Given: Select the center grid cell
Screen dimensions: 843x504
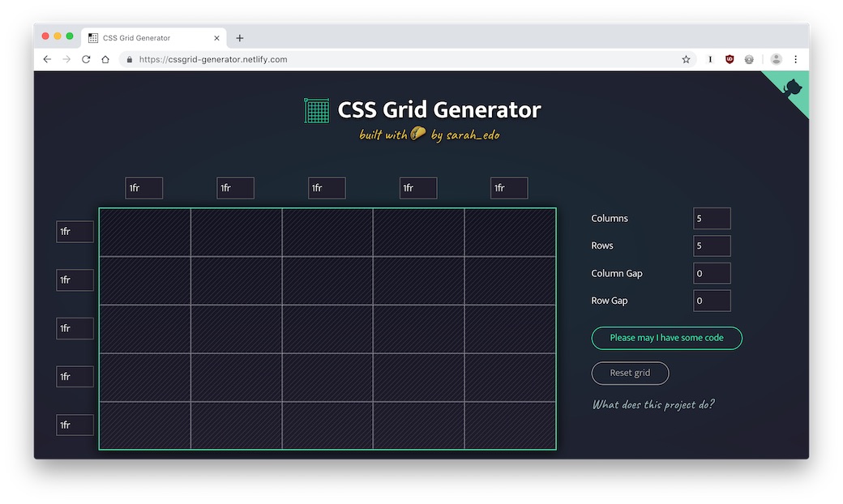Looking at the screenshot, I should 327,329.
